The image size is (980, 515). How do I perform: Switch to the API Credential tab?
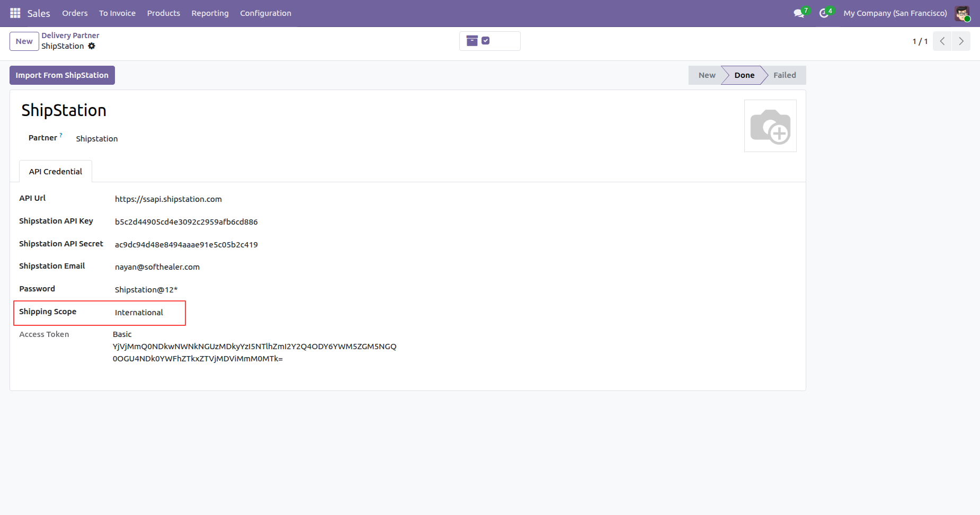click(56, 171)
